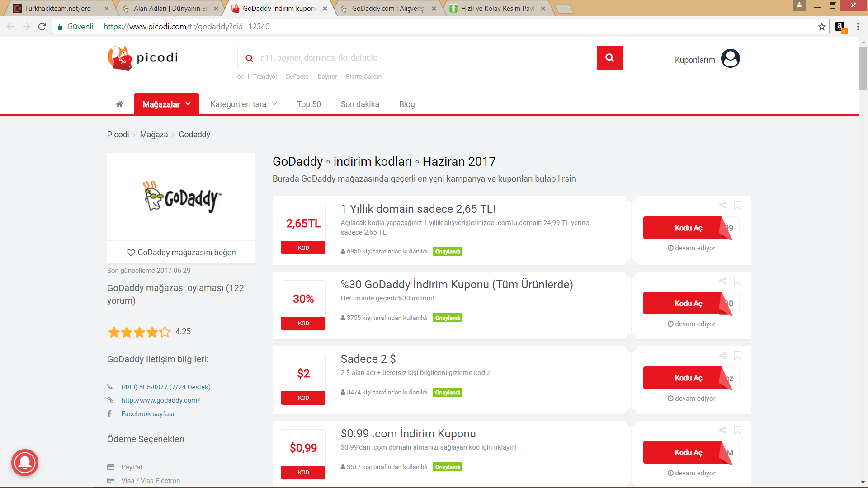Viewport: 868px width, 488px height.
Task: Open the %30 GoDaddy İndirim Kuponu title
Action: click(457, 285)
